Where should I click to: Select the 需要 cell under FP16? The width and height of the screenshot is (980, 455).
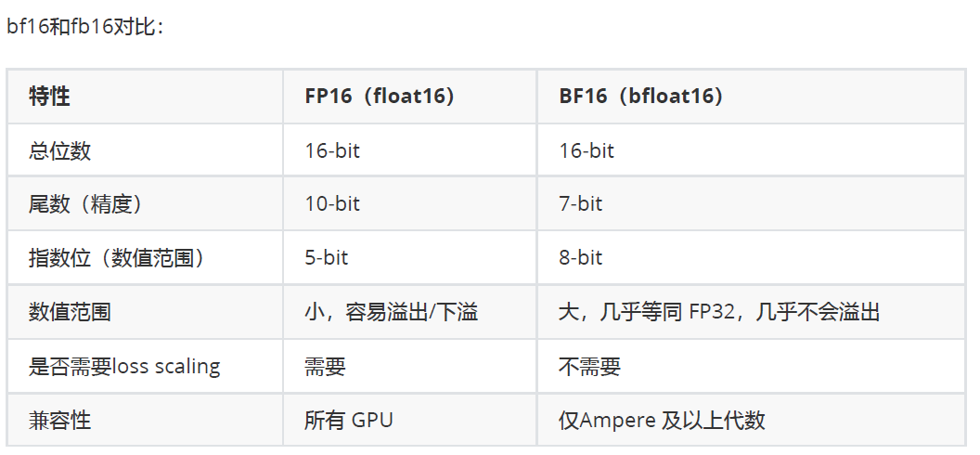click(x=410, y=366)
